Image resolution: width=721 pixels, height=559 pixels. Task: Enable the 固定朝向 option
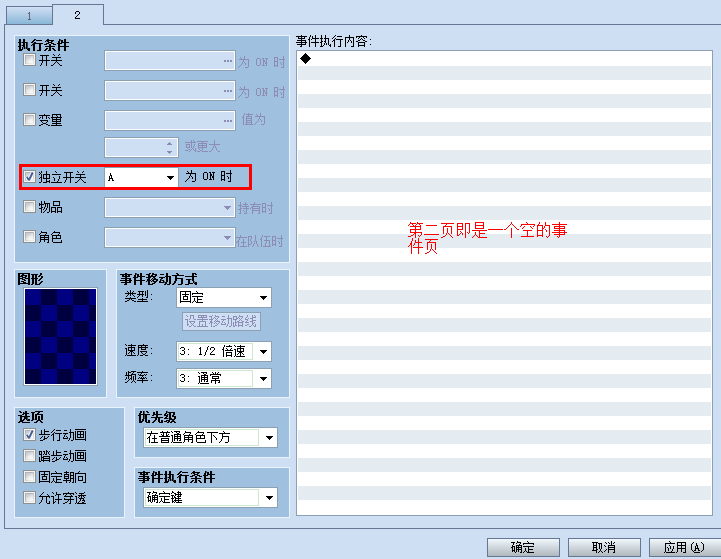coord(29,477)
